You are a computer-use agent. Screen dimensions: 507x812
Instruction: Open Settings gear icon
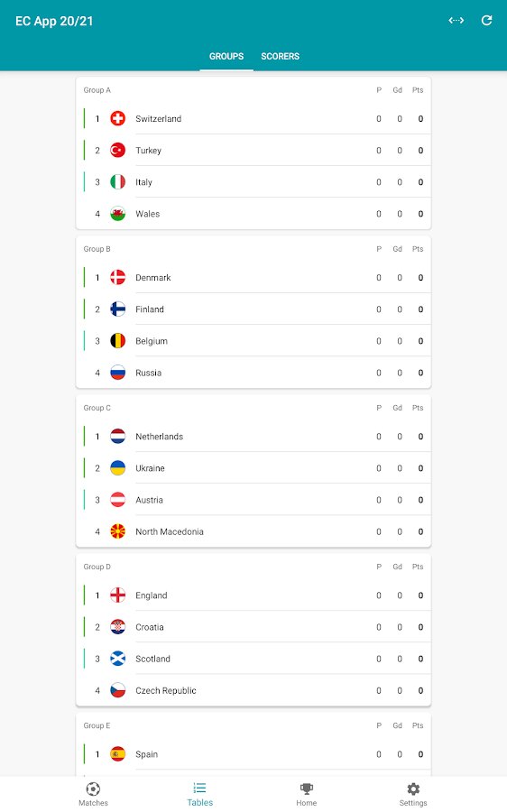point(413,789)
